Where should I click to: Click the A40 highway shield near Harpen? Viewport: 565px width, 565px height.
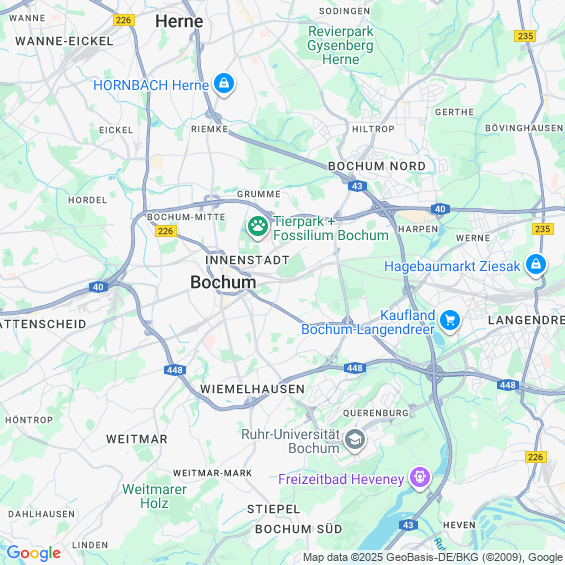440,209
